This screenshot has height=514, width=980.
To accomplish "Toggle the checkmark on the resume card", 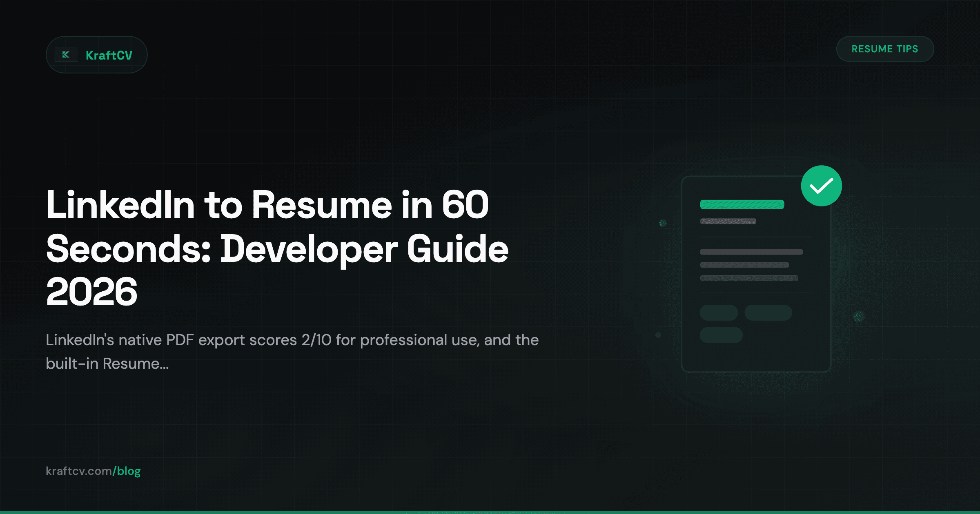I will click(x=821, y=186).
